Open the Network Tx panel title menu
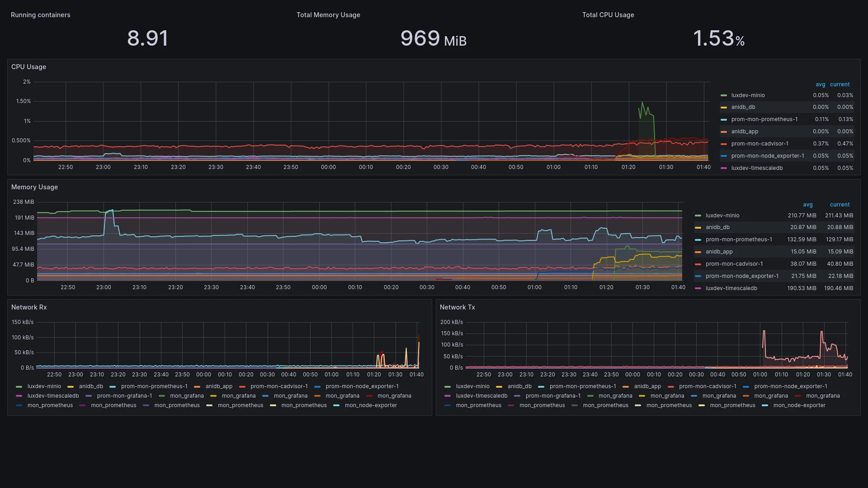Viewport: 868px width, 488px height. [x=457, y=307]
